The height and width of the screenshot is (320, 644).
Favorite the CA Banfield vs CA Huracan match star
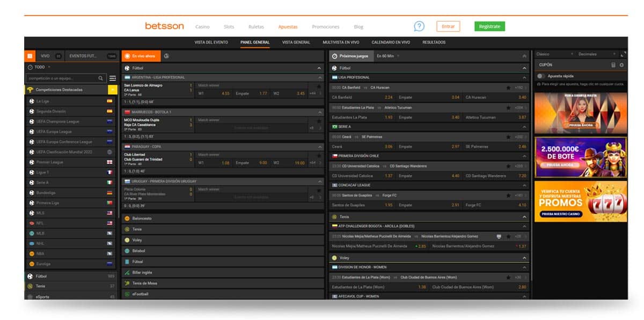click(508, 88)
